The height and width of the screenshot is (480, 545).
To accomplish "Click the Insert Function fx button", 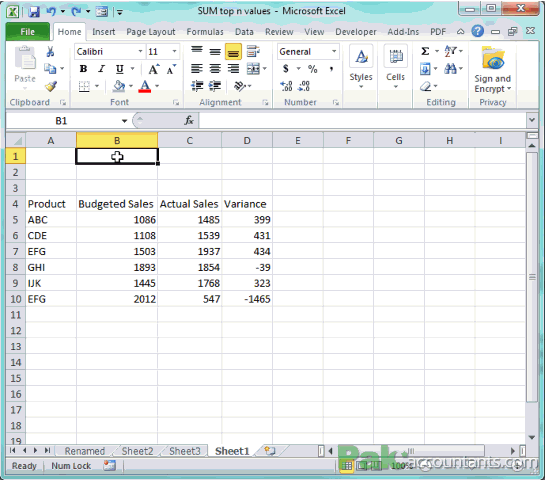I will [x=189, y=121].
